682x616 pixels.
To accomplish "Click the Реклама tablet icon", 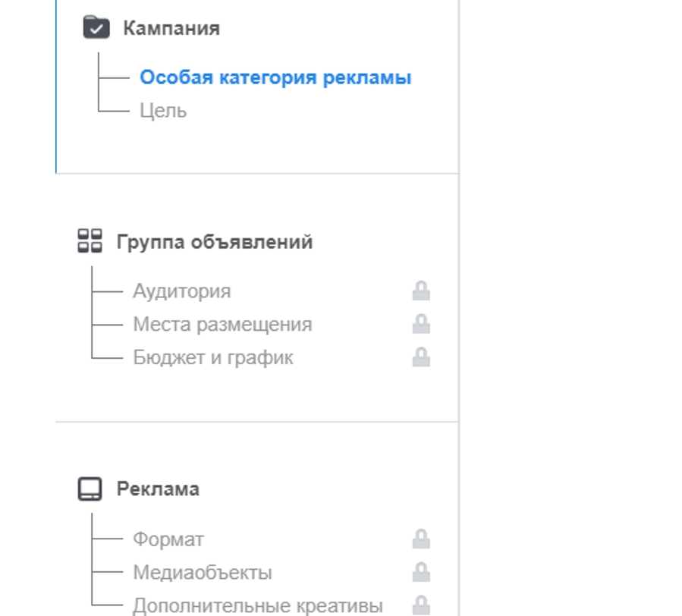I will pos(90,489).
